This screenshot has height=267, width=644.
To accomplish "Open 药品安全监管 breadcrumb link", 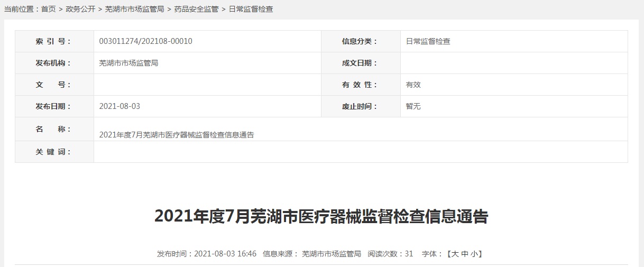I will (x=196, y=9).
